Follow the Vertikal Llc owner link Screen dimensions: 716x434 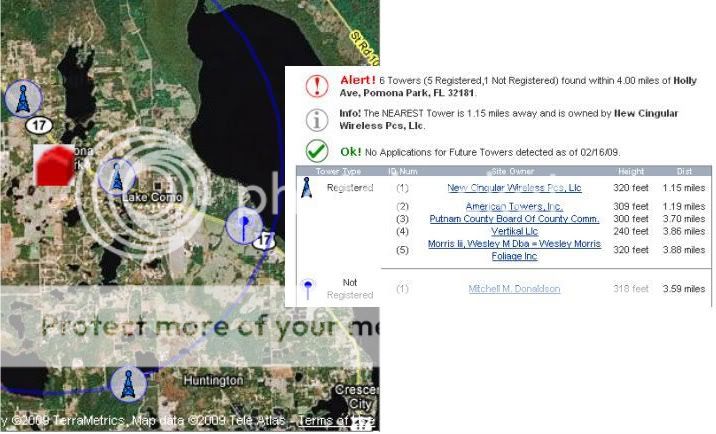tap(514, 231)
